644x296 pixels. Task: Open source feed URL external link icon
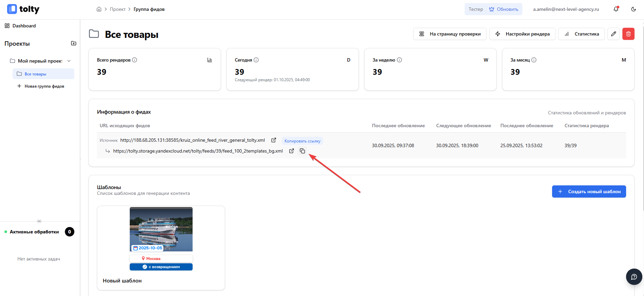coord(274,140)
